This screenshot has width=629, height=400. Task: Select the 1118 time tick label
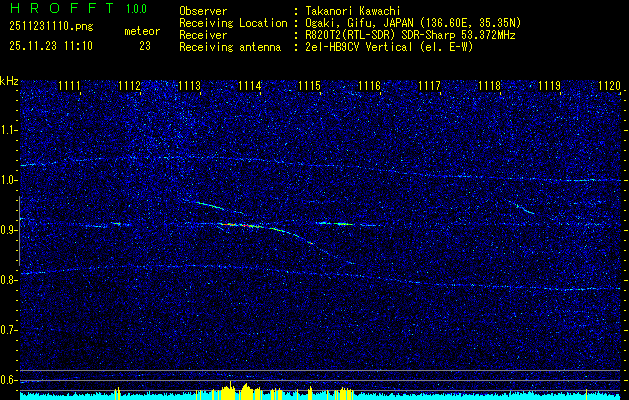click(x=489, y=85)
